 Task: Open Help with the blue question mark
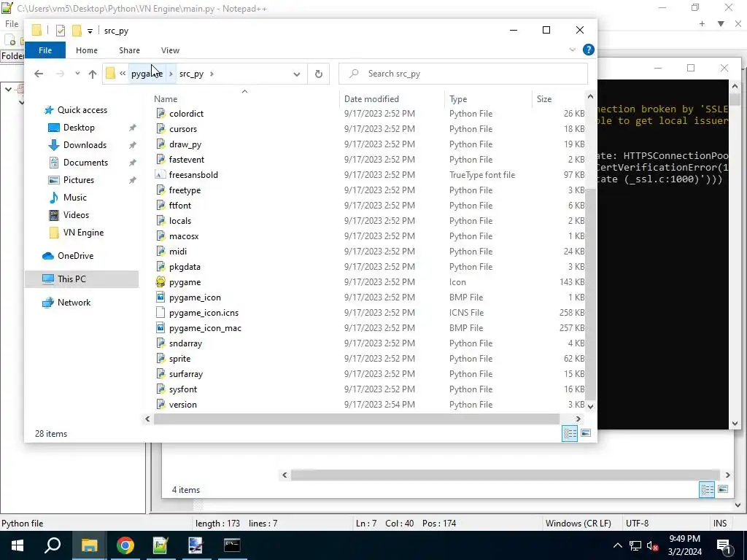pos(589,50)
